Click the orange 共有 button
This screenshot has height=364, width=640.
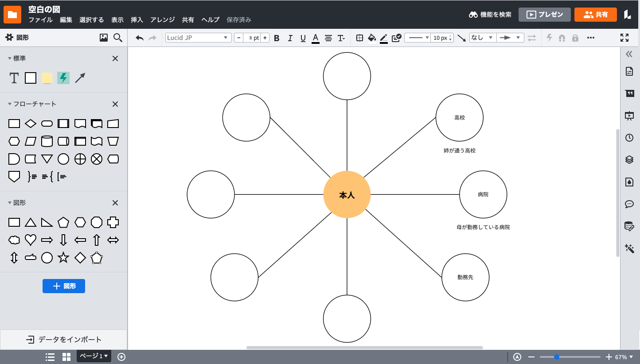tap(596, 15)
